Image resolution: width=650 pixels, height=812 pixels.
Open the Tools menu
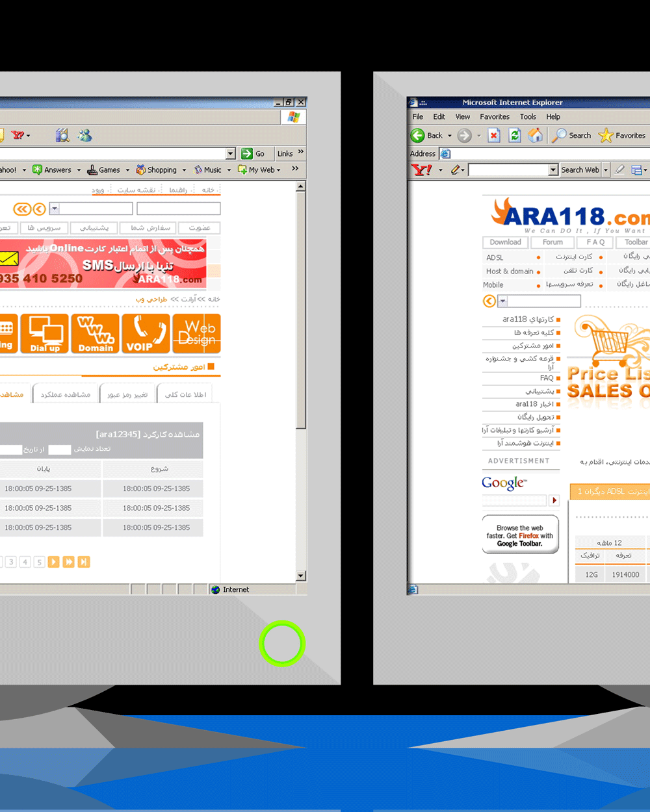point(528,117)
